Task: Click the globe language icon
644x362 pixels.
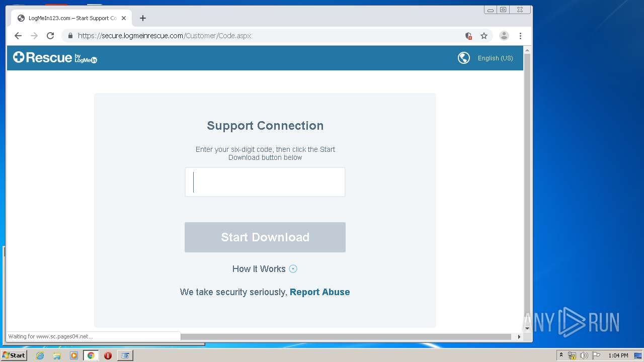Action: pos(464,58)
